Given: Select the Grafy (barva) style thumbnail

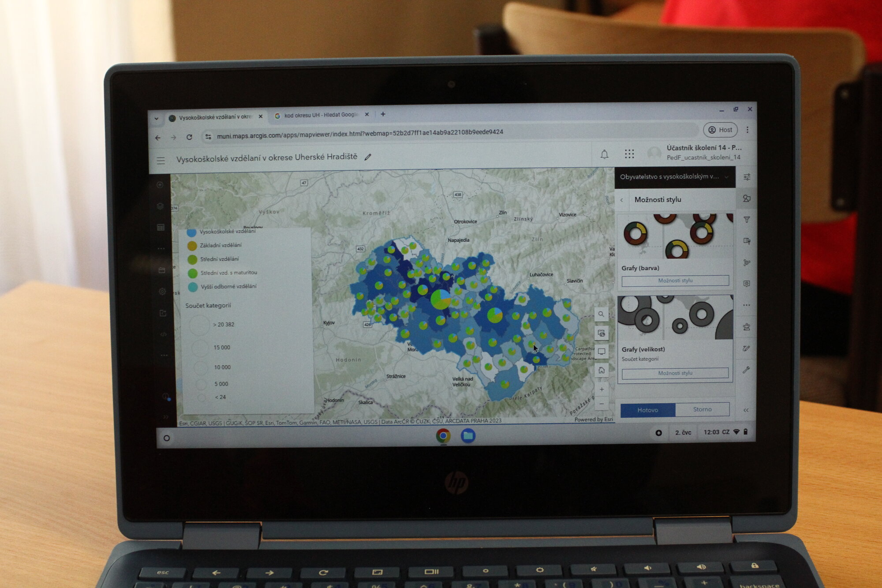Looking at the screenshot, I should click(x=675, y=236).
